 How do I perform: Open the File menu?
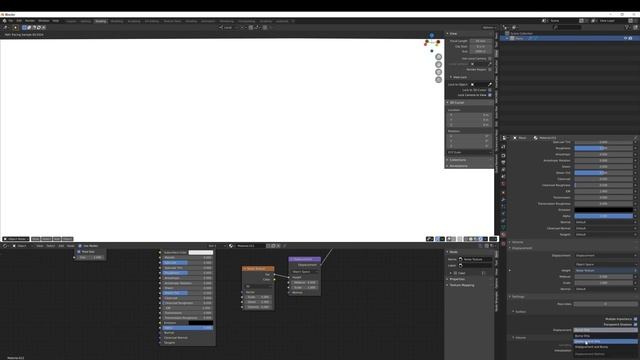[11, 21]
